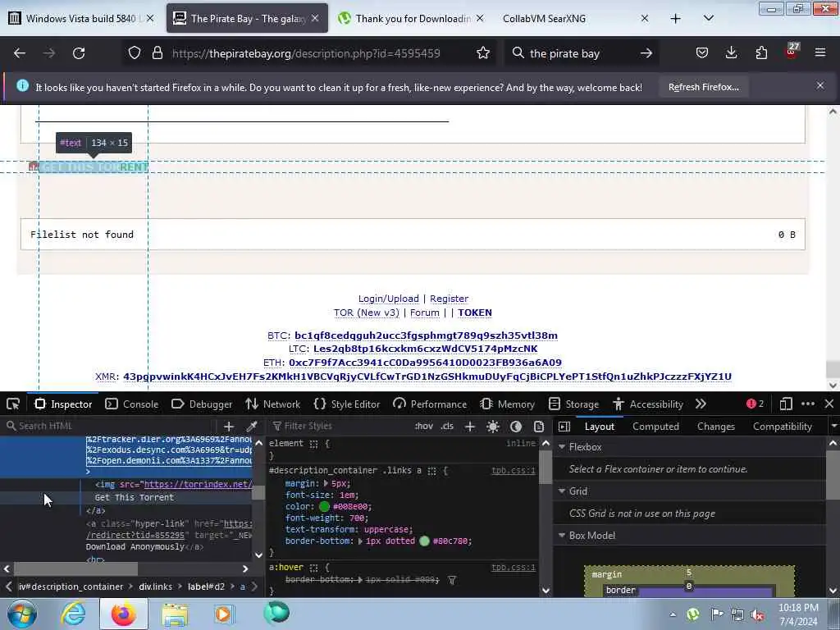Toggle Responsive Design Mode icon

click(786, 404)
